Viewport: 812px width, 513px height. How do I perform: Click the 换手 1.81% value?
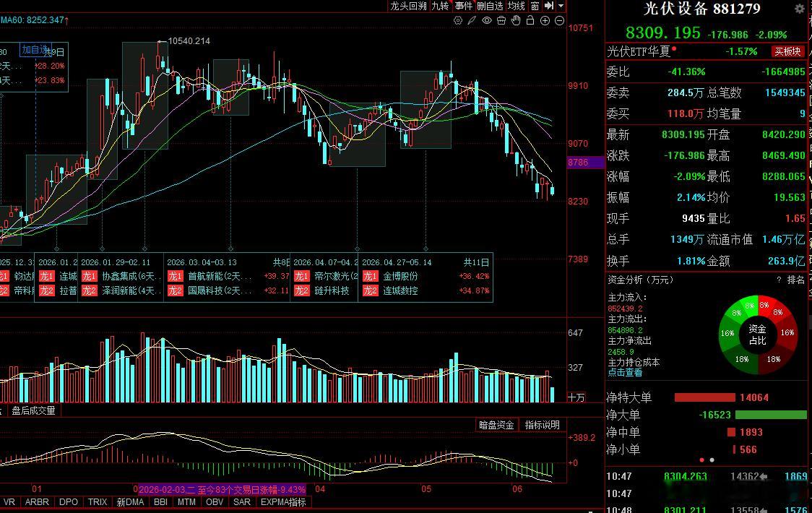(691, 261)
